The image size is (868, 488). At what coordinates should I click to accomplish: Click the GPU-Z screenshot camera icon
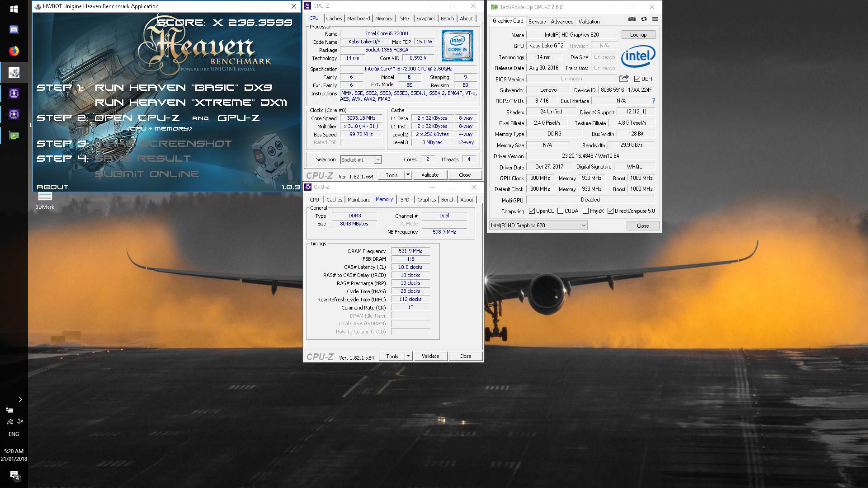(x=632, y=19)
